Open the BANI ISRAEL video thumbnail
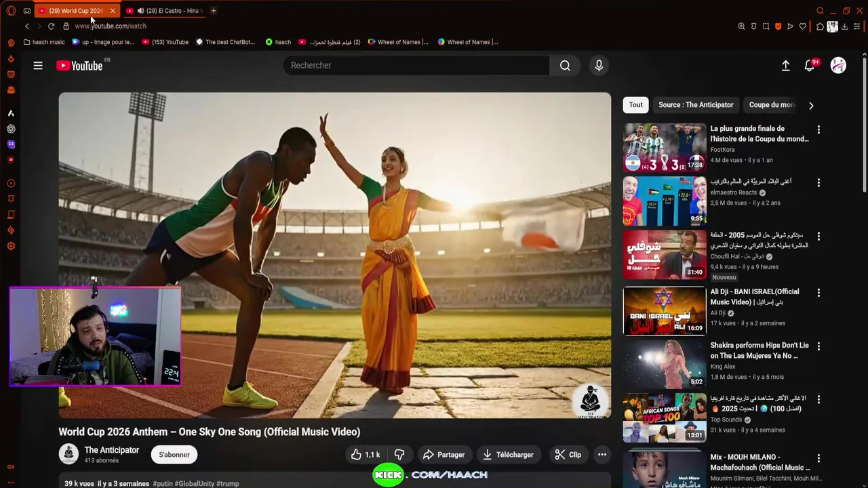Screen dimensions: 868x488 pos(665,310)
